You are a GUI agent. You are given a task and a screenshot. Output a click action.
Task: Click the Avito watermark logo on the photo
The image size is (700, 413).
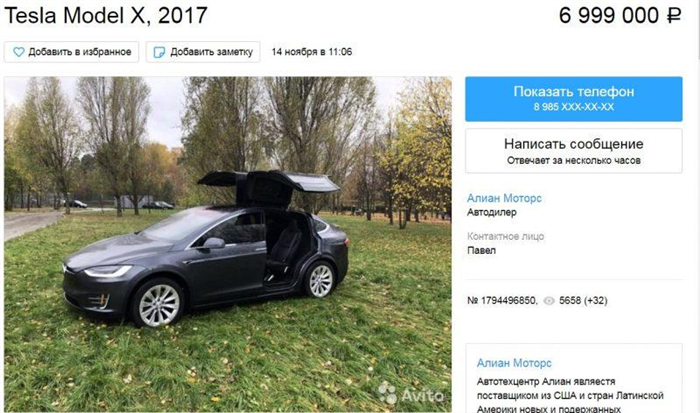411,393
